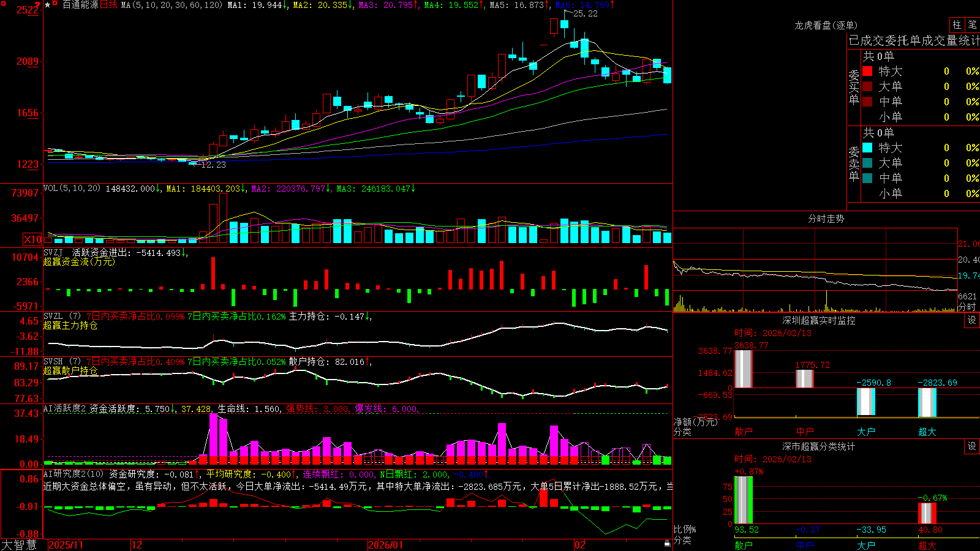This screenshot has height=551, width=980.
Task: Select the 2025/11 date marker on timeline
Action: coord(66,545)
